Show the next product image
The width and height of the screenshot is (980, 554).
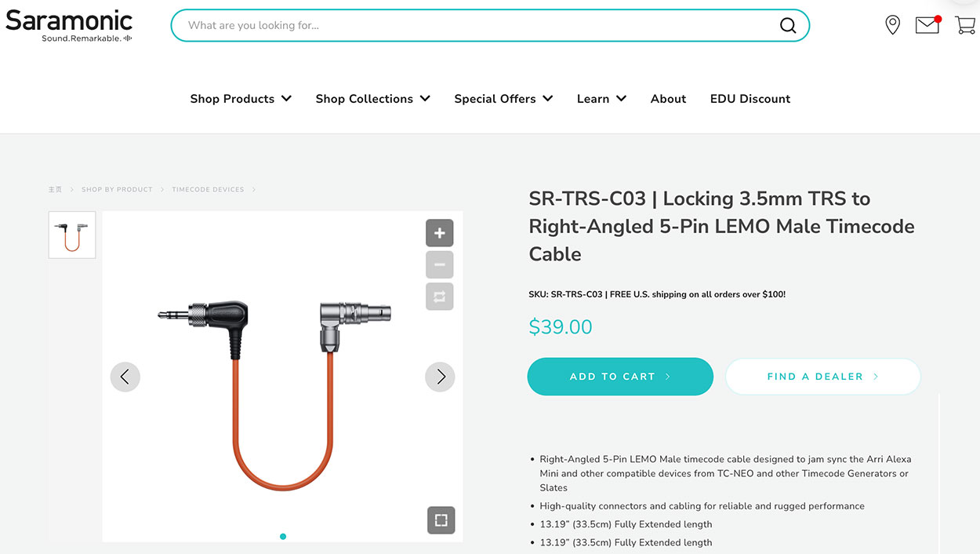click(x=440, y=377)
